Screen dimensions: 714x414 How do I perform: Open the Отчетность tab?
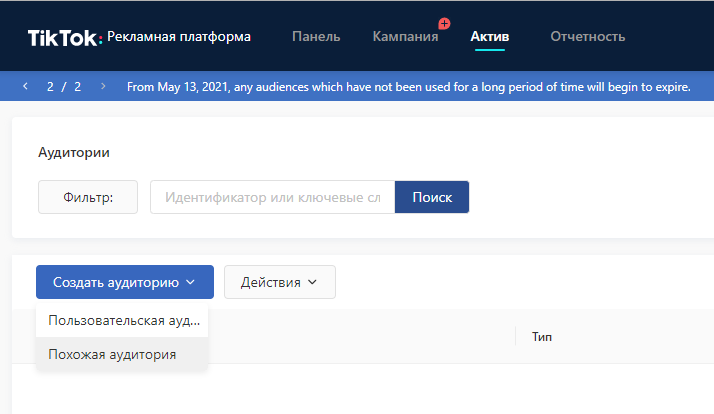587,36
